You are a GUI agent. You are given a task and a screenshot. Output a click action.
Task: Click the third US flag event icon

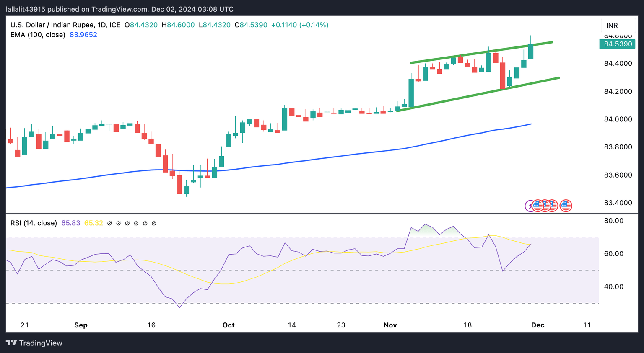pyautogui.click(x=553, y=206)
